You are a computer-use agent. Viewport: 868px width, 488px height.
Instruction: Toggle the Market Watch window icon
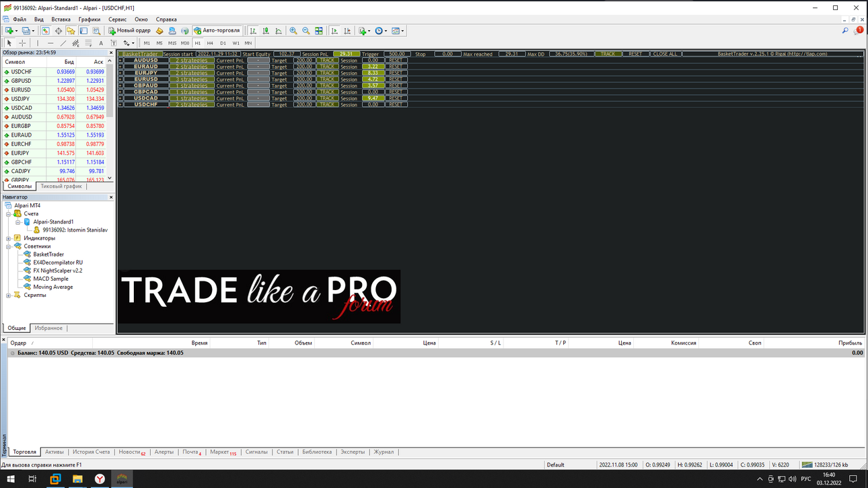(x=46, y=31)
